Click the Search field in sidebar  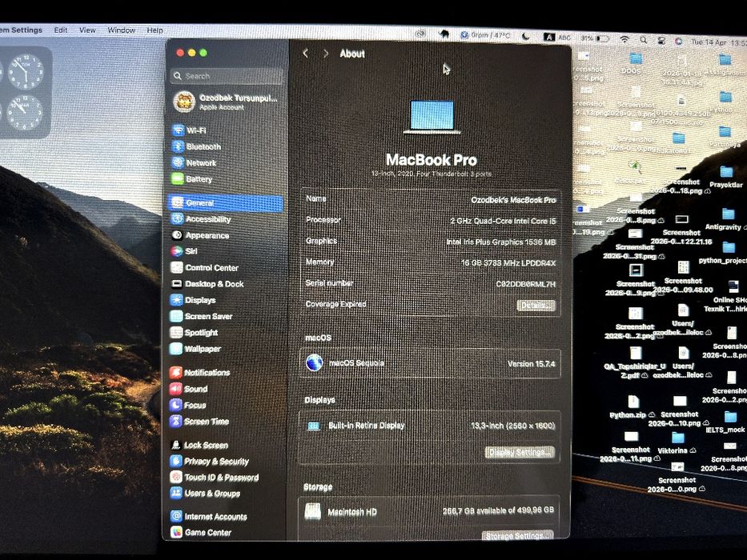click(227, 76)
